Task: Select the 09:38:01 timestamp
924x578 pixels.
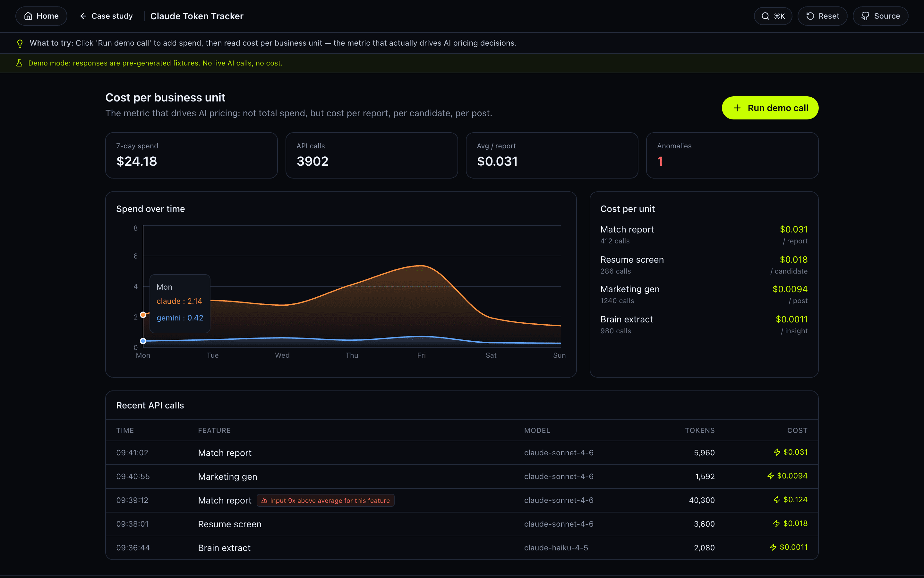Action: tap(132, 524)
